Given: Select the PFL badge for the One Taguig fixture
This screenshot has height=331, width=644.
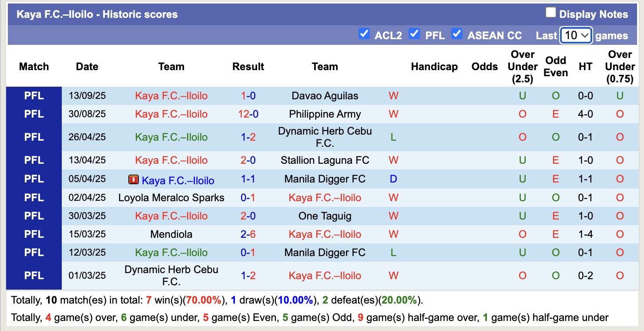Looking at the screenshot, I should pyautogui.click(x=34, y=216).
